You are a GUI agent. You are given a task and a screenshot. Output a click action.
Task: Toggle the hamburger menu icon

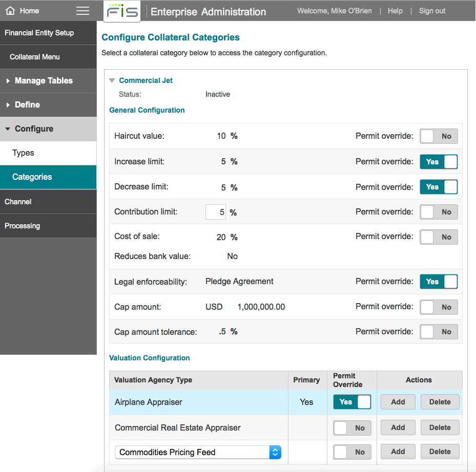click(82, 11)
